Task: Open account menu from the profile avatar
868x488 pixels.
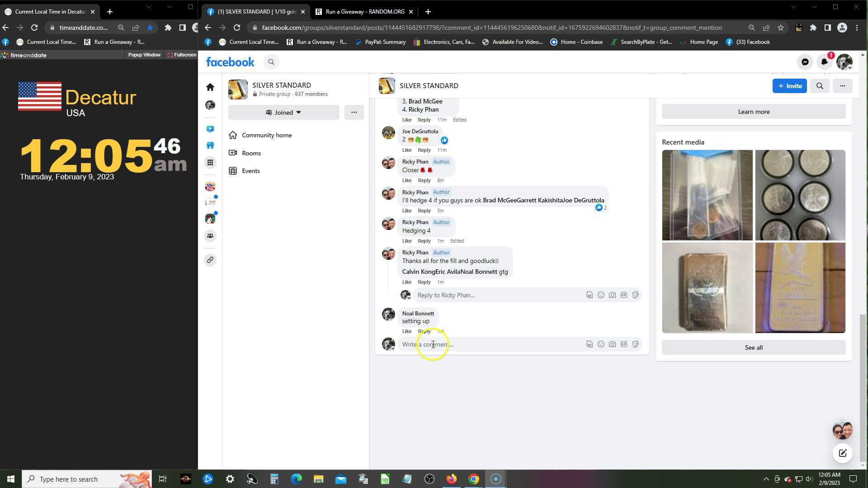Action: tap(844, 62)
